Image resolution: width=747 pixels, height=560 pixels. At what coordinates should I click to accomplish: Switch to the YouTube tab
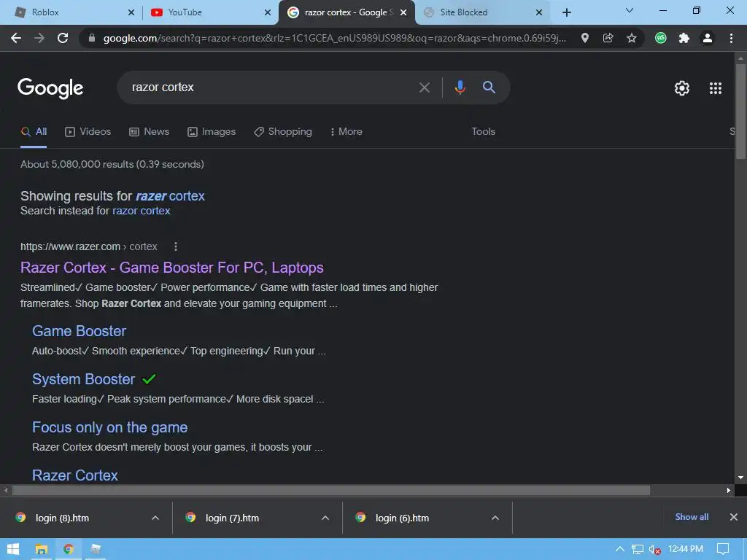209,12
